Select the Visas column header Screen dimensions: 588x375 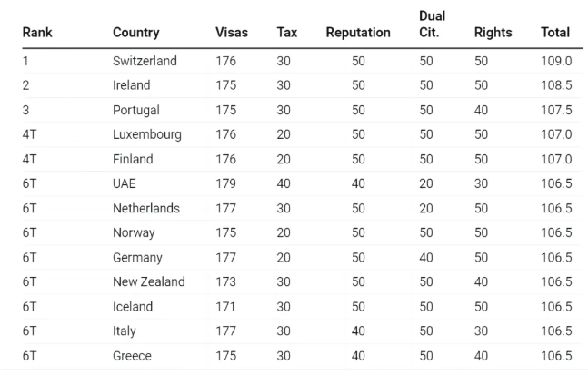[232, 33]
